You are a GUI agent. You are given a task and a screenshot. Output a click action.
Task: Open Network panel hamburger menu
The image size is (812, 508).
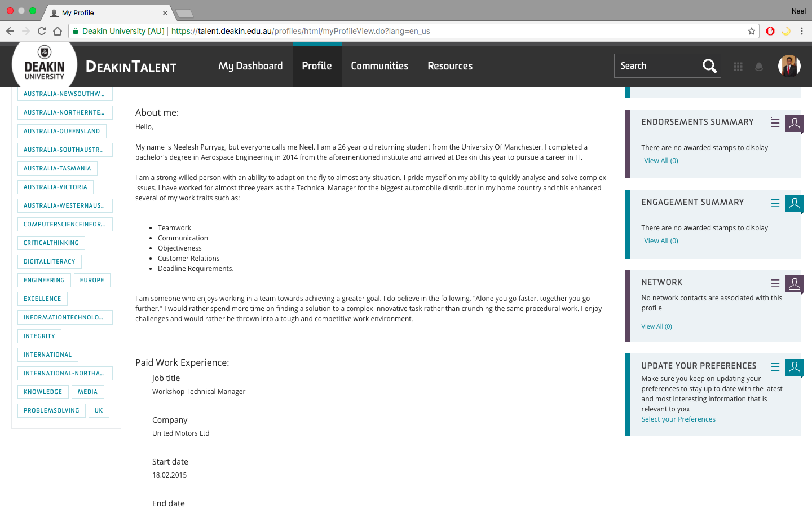pos(775,283)
